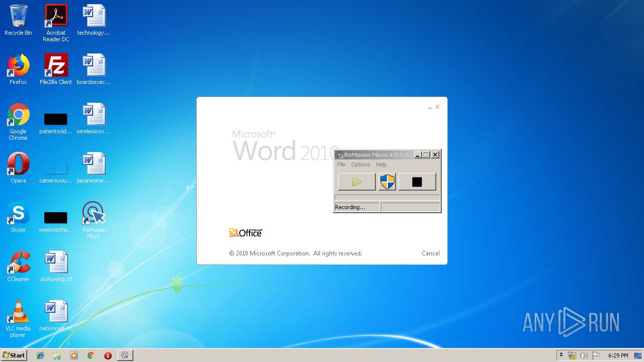Open the network tray icon

coord(572,355)
